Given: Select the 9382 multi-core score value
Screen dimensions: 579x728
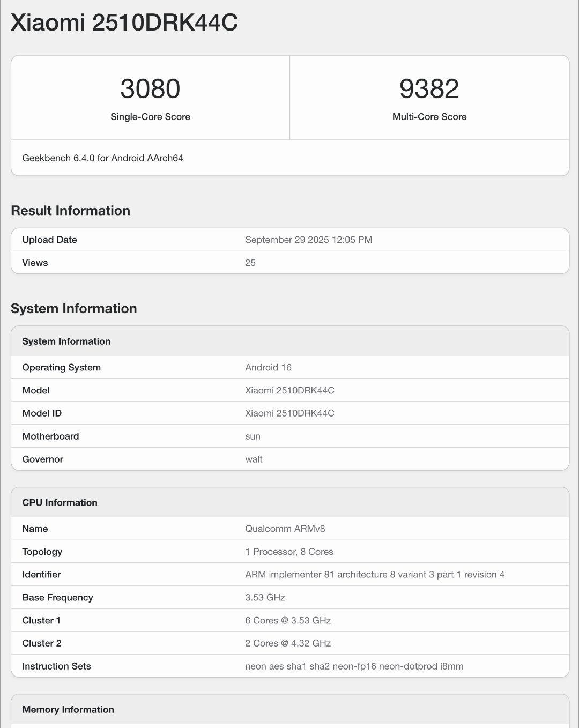Looking at the screenshot, I should (x=429, y=88).
